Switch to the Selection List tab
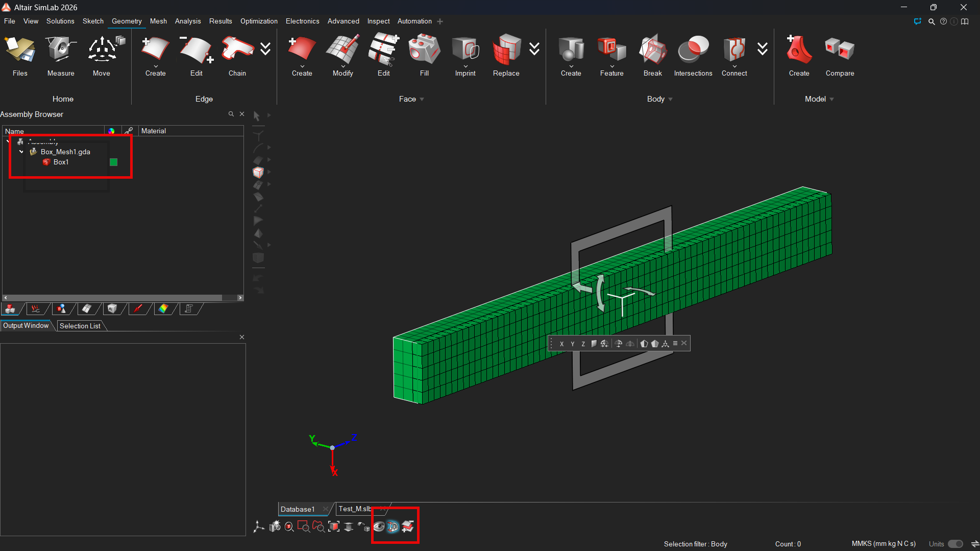 pyautogui.click(x=80, y=326)
